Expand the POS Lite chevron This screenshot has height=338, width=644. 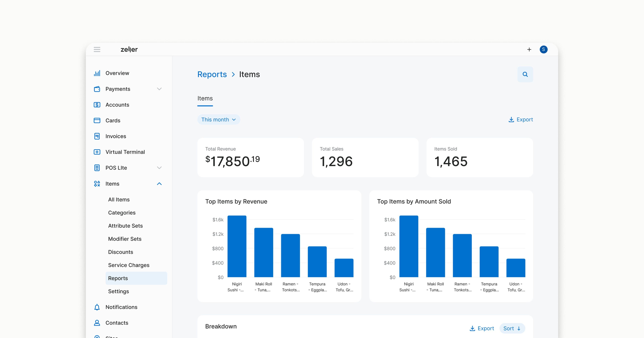tap(159, 168)
